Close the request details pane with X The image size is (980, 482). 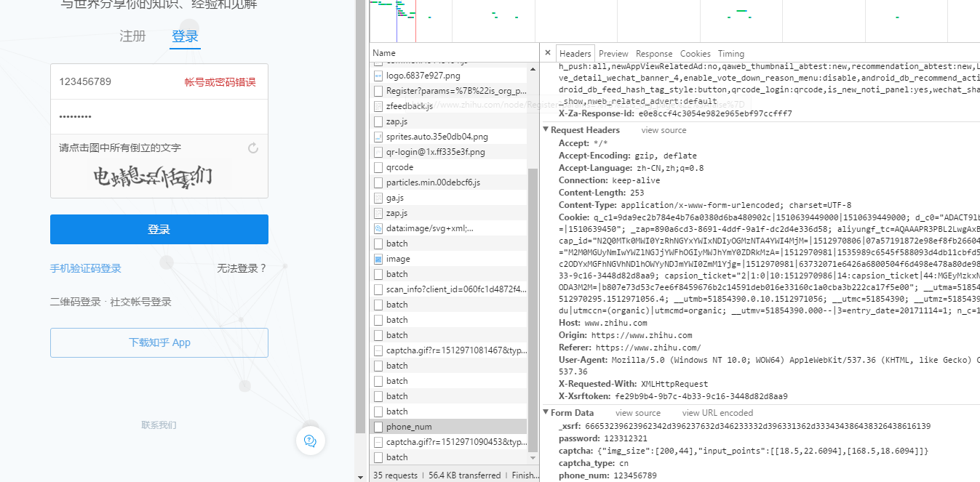(548, 53)
